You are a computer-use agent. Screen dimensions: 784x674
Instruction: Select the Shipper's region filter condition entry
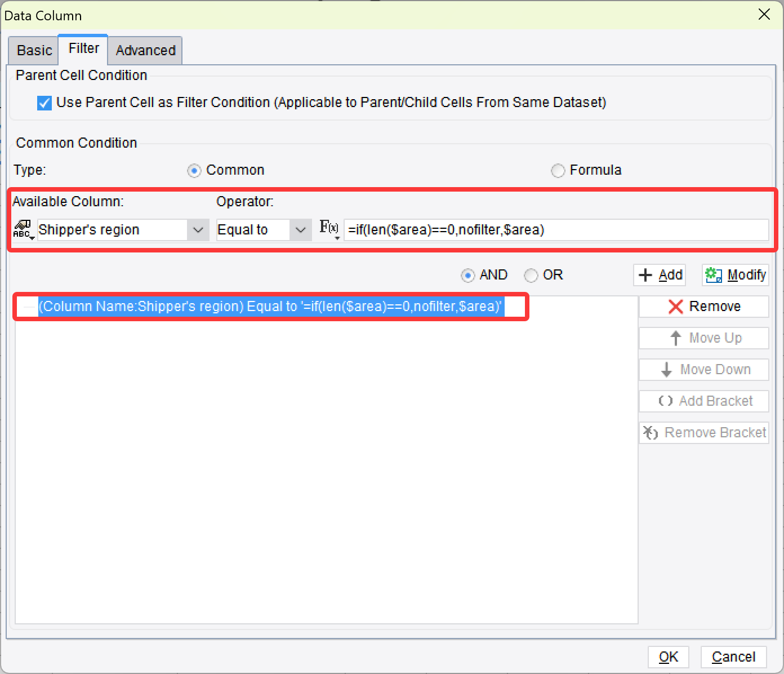(270, 306)
